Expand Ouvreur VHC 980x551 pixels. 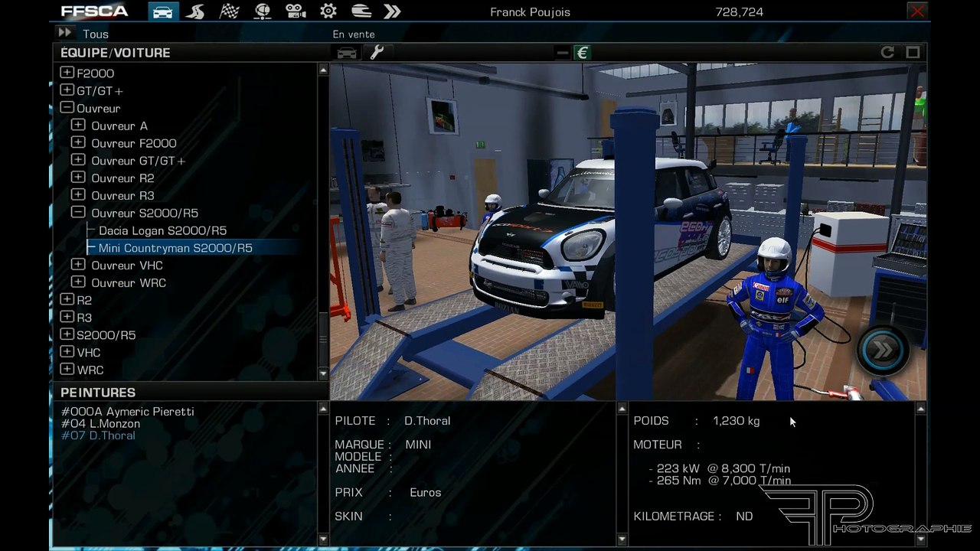pos(78,265)
